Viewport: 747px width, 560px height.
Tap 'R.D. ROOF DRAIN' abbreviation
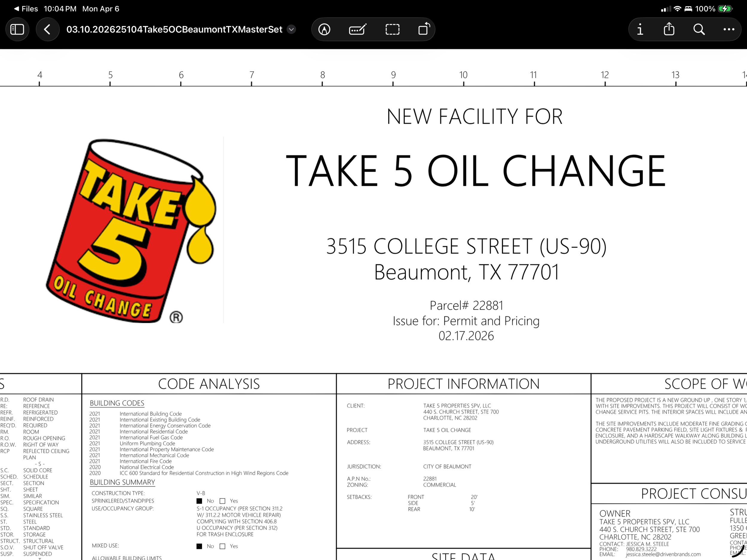coord(27,400)
